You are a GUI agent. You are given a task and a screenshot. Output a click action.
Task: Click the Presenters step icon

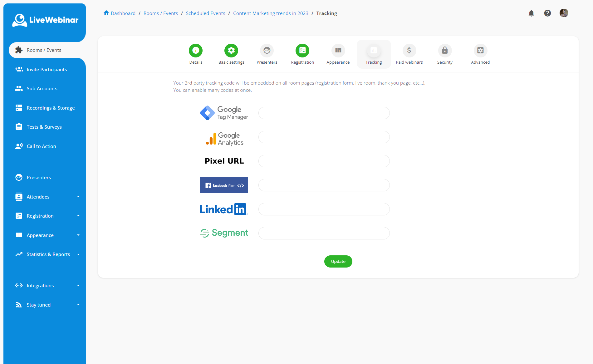(267, 50)
